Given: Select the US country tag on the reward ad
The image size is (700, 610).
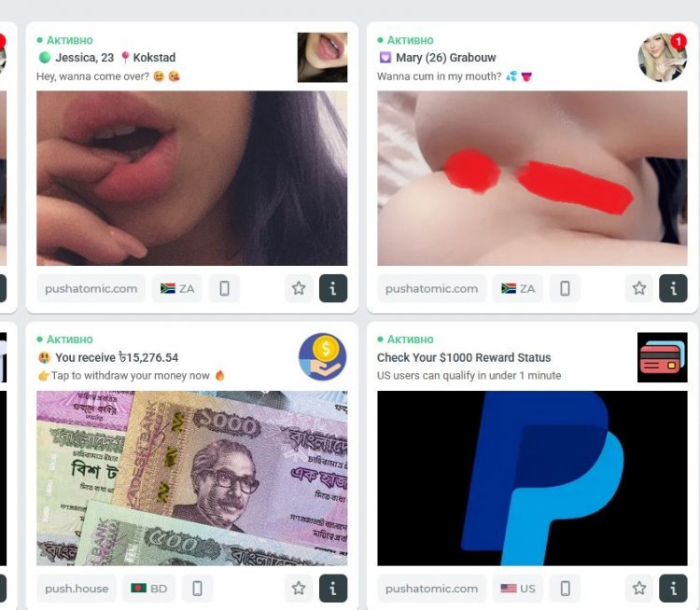Looking at the screenshot, I should (518, 589).
